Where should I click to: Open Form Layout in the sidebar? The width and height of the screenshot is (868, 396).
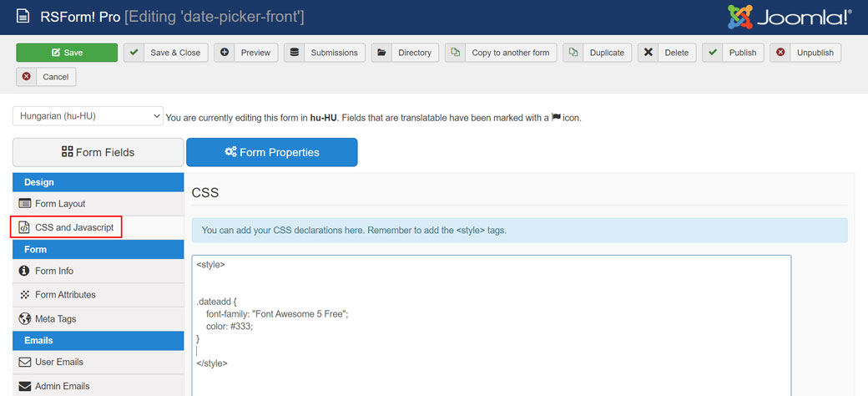click(x=98, y=204)
